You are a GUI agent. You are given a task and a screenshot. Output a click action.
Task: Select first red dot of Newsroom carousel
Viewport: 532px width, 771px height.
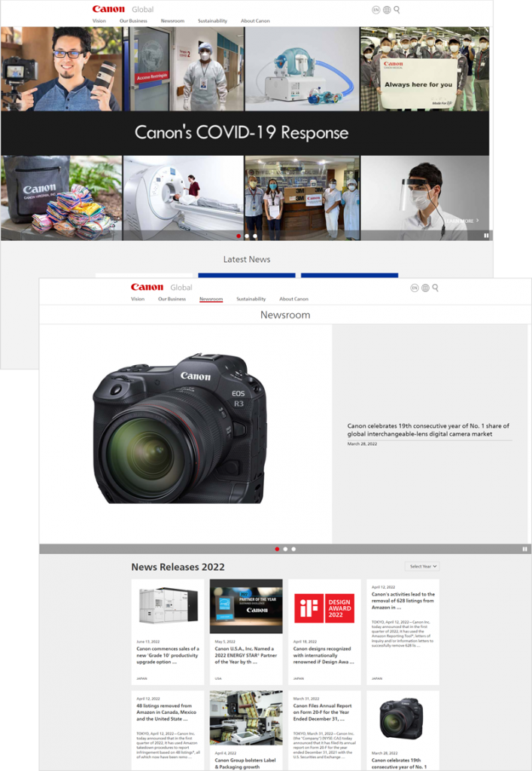[x=277, y=549]
